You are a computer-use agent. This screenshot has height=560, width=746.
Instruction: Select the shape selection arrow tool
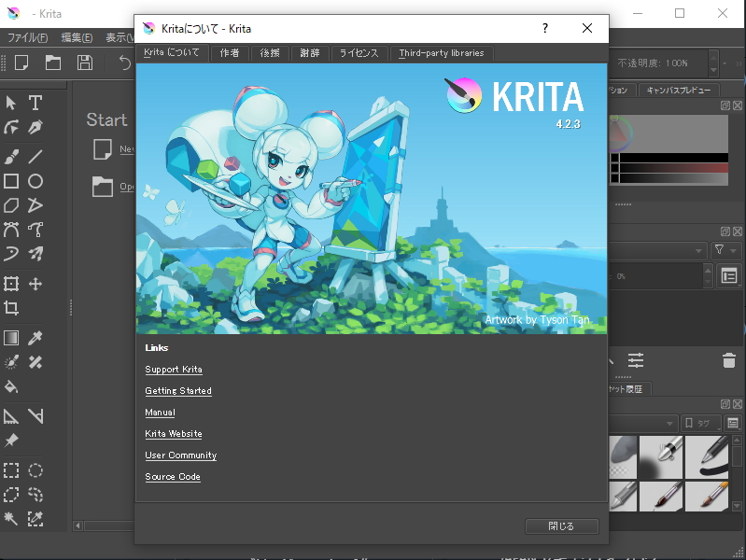(x=11, y=103)
